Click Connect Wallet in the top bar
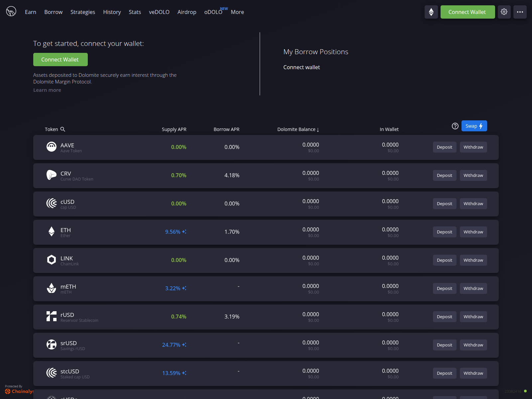This screenshot has height=399, width=532. [x=467, y=12]
